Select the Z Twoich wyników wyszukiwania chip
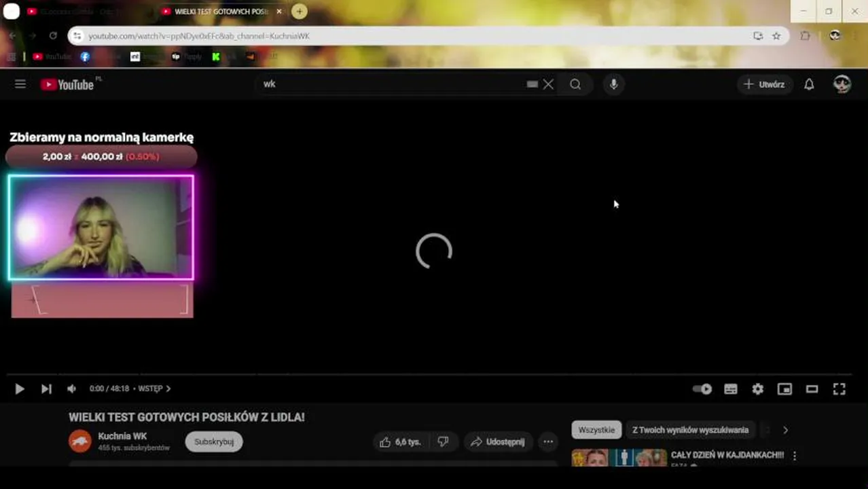Screen dimensions: 868x489 pos(690,430)
